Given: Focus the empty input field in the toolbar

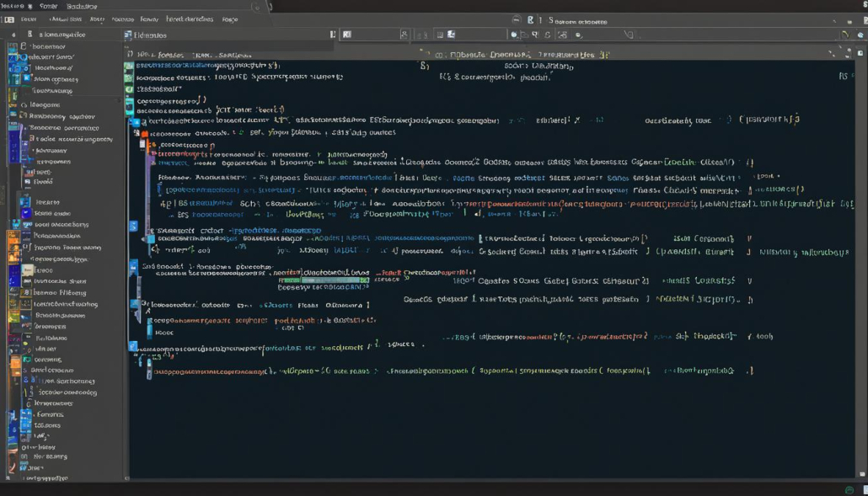Looking at the screenshot, I should 370,35.
